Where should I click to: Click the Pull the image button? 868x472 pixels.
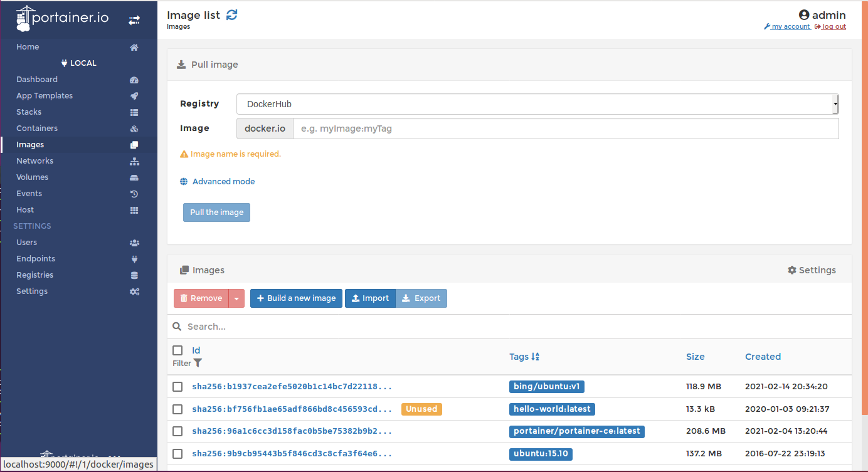pyautogui.click(x=216, y=212)
